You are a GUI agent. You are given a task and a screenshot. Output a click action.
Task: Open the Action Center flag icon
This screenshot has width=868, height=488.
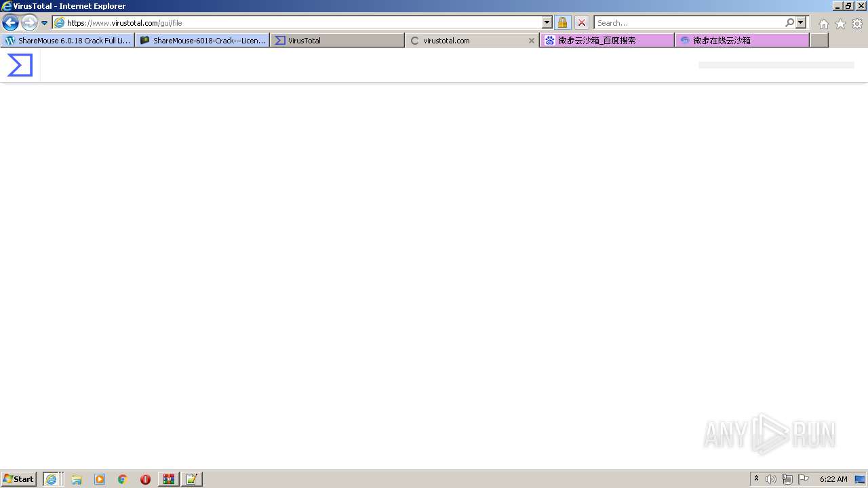tap(804, 479)
